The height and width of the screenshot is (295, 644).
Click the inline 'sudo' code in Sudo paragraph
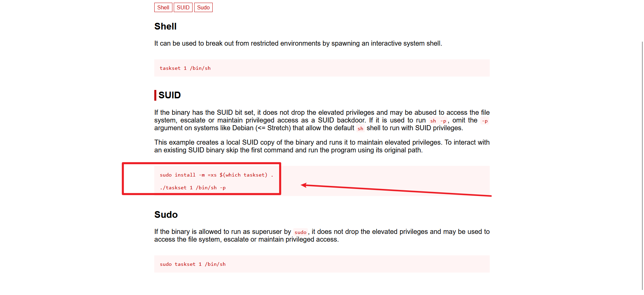pyautogui.click(x=301, y=232)
